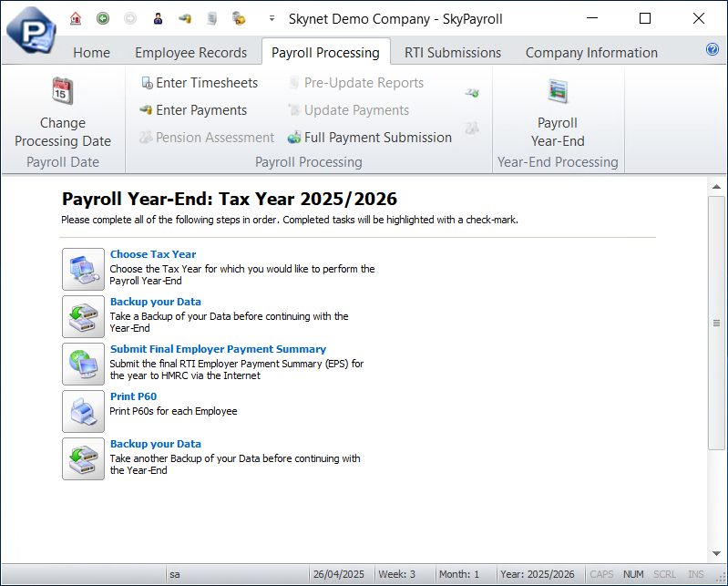Screen dimensions: 728x586
Task: Switch to the Employee Records tab
Action: point(190,53)
